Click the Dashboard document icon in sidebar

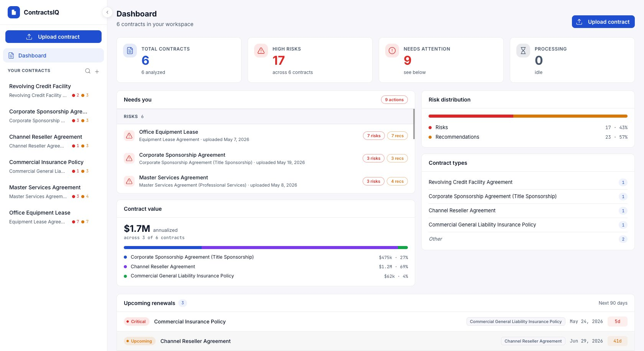pyautogui.click(x=11, y=56)
